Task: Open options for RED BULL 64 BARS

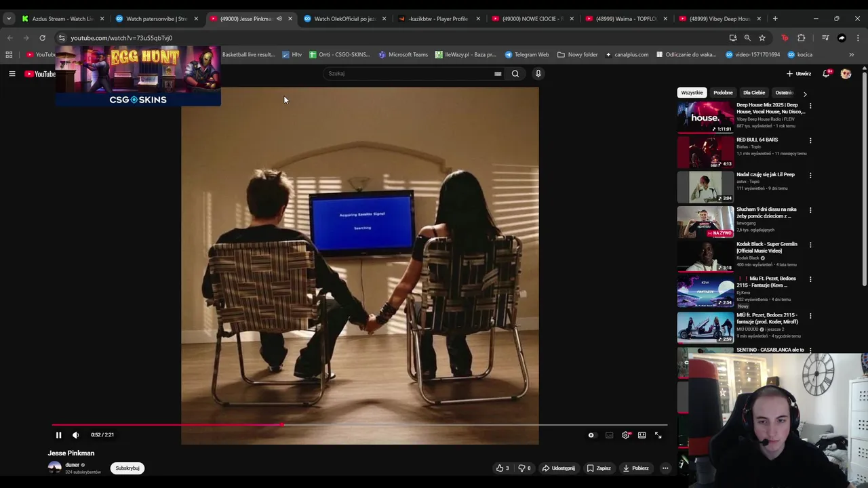Action: click(810, 141)
